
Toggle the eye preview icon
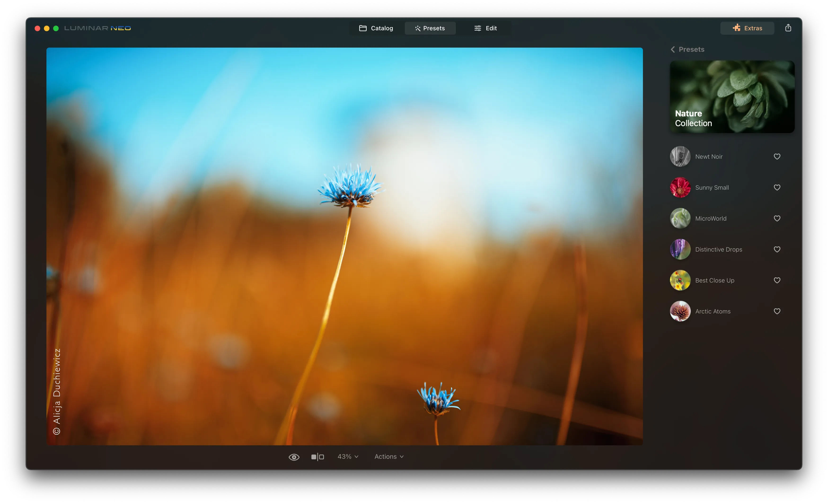pos(294,457)
